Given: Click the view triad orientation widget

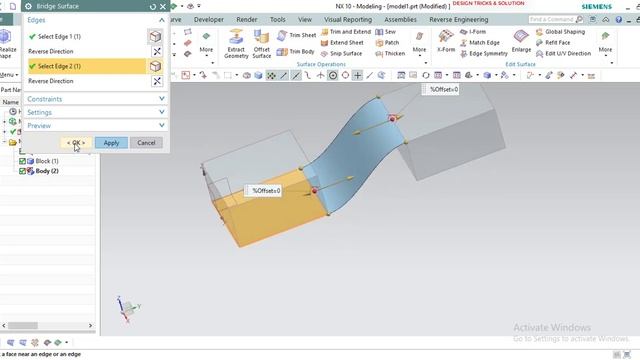Looking at the screenshot, I should [x=128, y=309].
